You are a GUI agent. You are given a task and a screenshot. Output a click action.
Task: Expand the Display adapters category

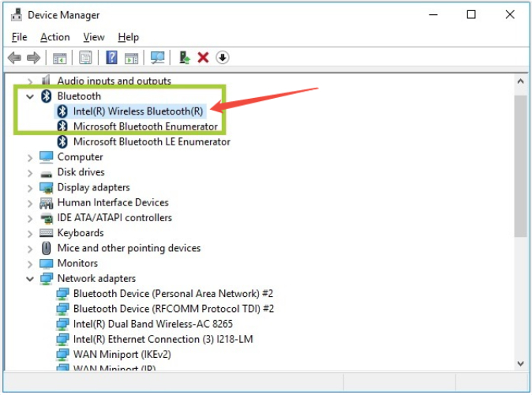point(30,188)
